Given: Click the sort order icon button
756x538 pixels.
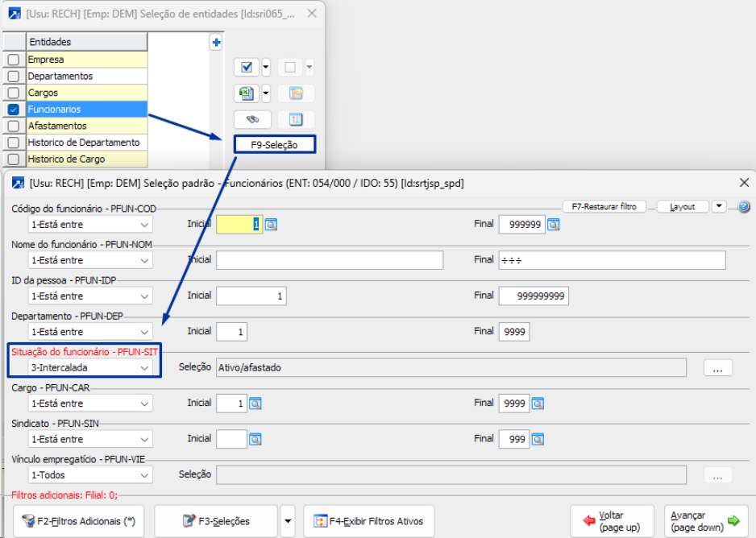Looking at the screenshot, I should pyautogui.click(x=295, y=119).
